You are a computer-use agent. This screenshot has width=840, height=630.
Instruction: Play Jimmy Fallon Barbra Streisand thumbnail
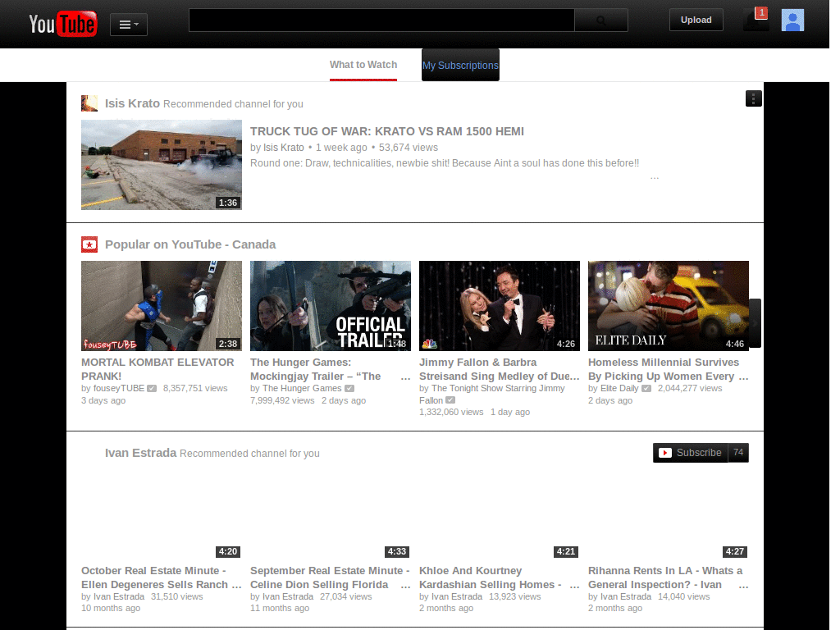click(x=500, y=306)
